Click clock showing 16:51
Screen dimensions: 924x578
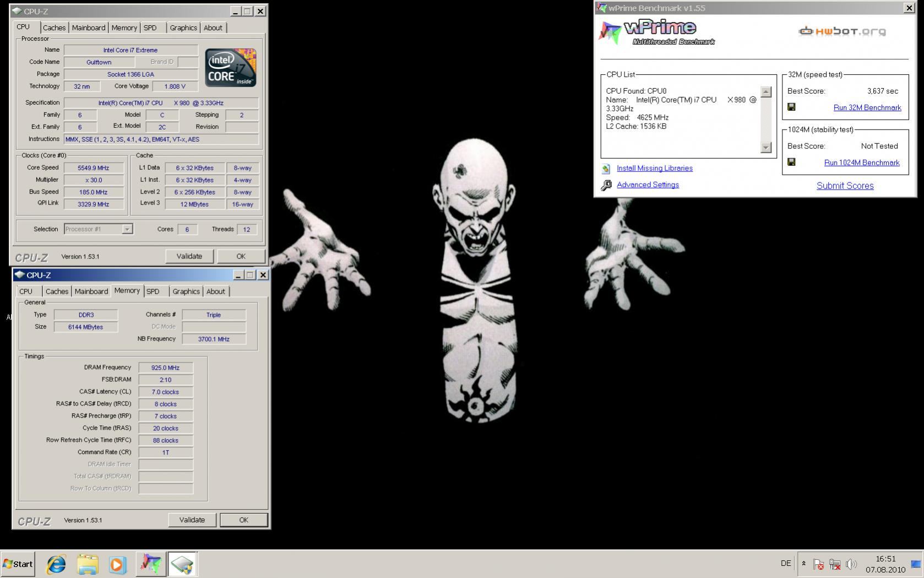tap(885, 559)
